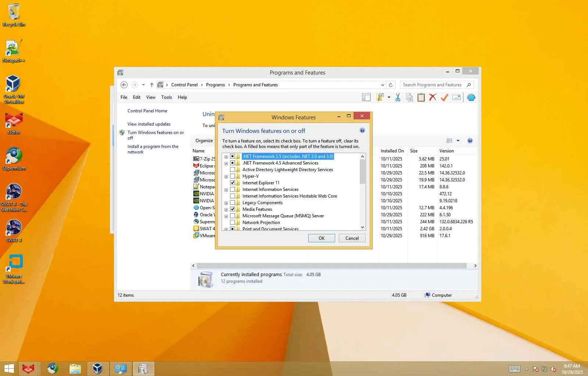588x376 pixels.
Task: Expand the Internet Information Services node
Action: 226,190
